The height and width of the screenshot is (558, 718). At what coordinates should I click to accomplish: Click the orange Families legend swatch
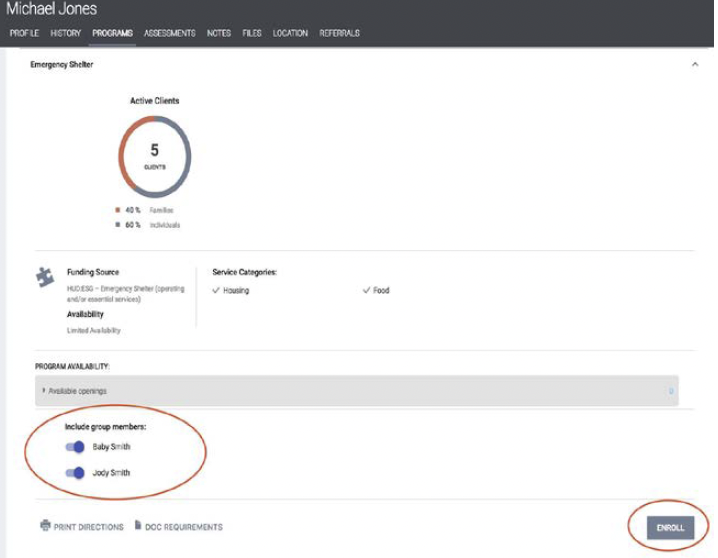[117, 211]
